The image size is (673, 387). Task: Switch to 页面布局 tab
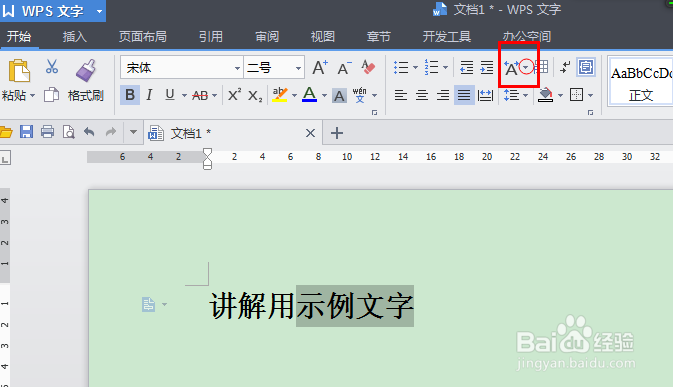[143, 37]
